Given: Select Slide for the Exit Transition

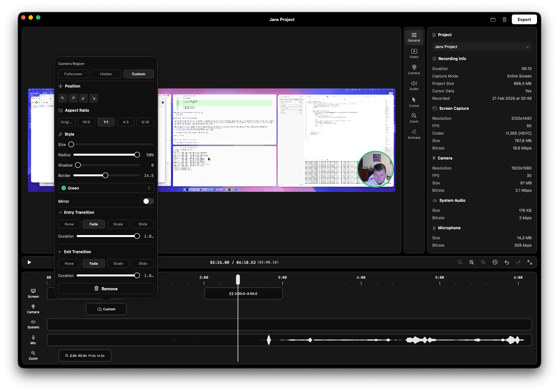Looking at the screenshot, I should (x=143, y=263).
